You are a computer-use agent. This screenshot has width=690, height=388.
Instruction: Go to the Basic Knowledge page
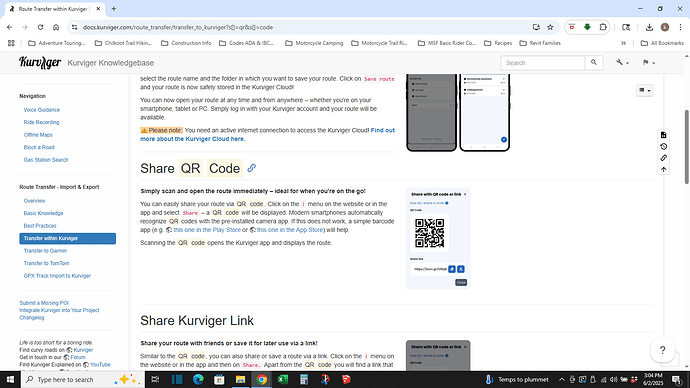click(x=44, y=213)
